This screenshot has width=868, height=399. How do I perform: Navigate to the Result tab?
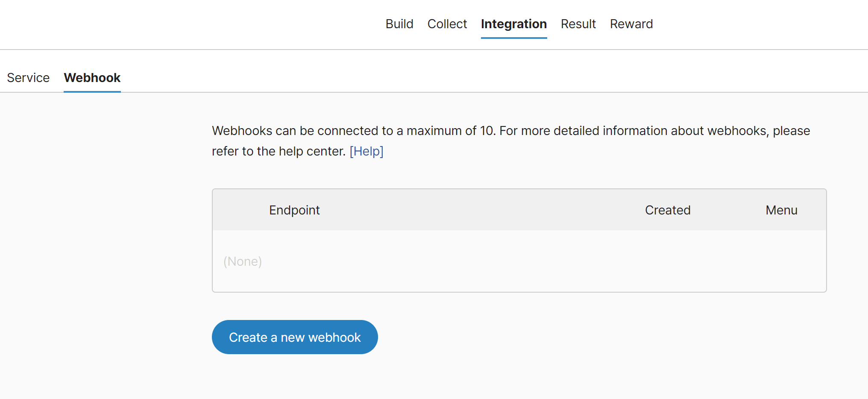[578, 24]
